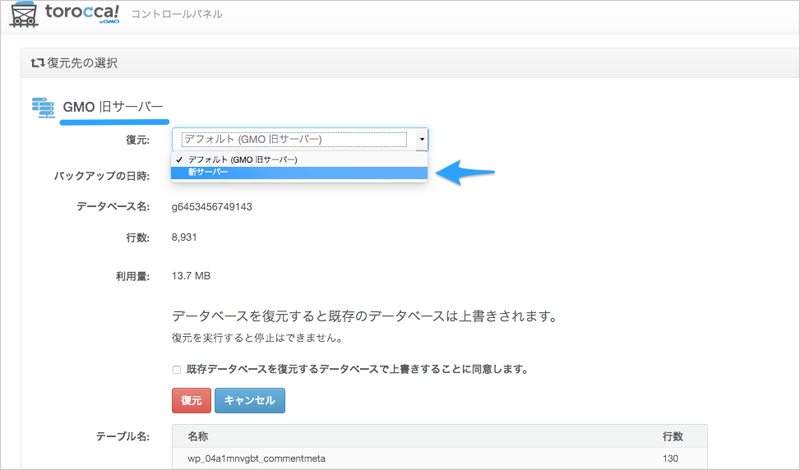Click the 名称 column header

pos(197,436)
